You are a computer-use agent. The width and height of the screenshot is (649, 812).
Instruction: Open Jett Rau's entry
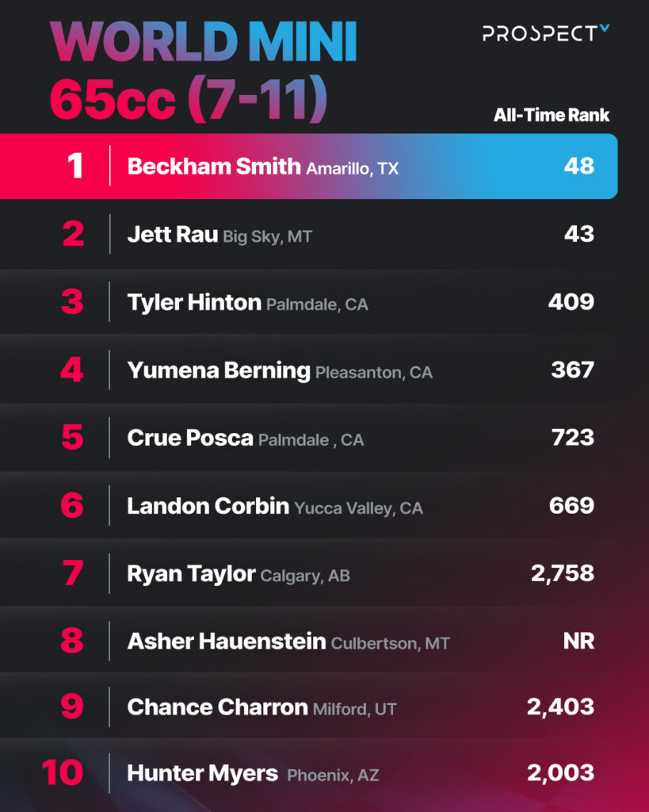(x=173, y=234)
